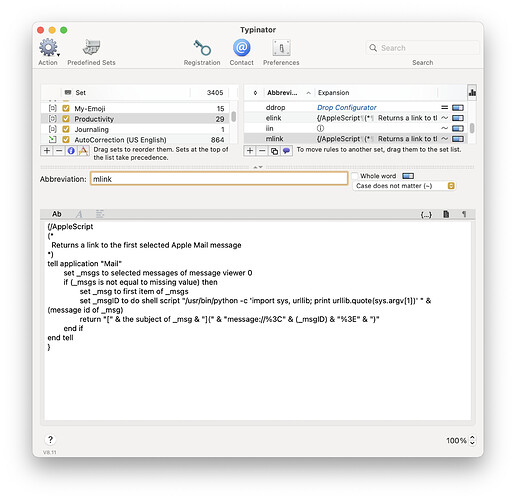Uncheck the Productivity set checkbox
Screen dimensions: 516x500
(x=66, y=119)
